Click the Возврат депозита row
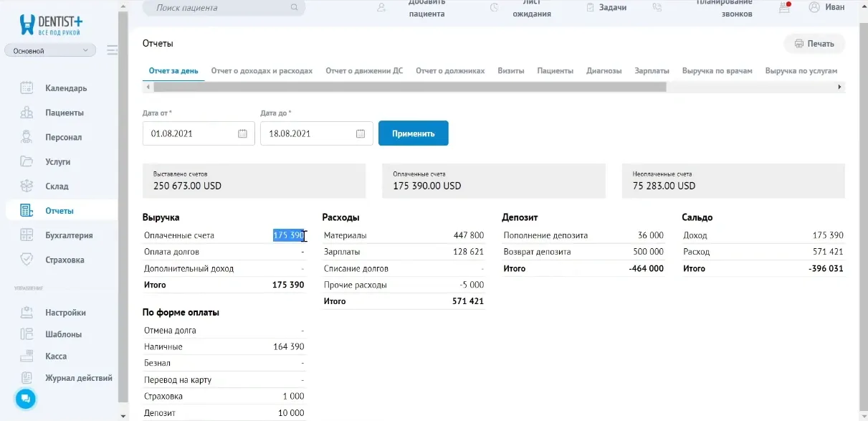Image resolution: width=868 pixels, height=421 pixels. [583, 252]
